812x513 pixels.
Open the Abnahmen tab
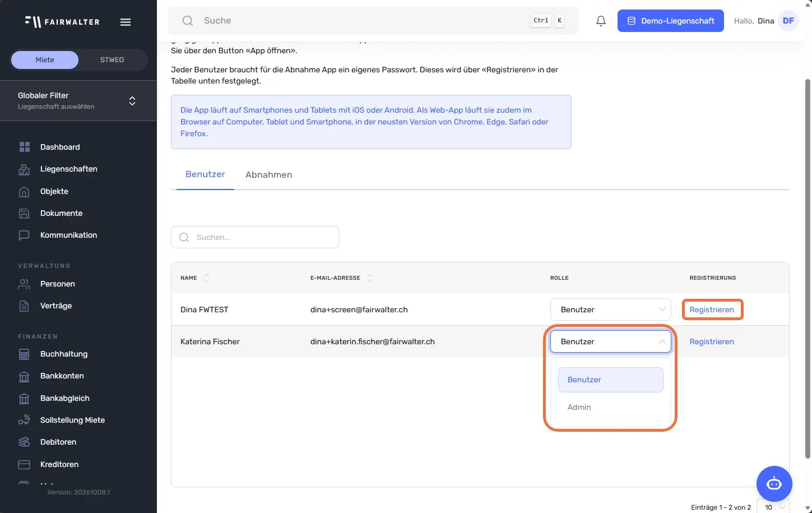coord(269,175)
